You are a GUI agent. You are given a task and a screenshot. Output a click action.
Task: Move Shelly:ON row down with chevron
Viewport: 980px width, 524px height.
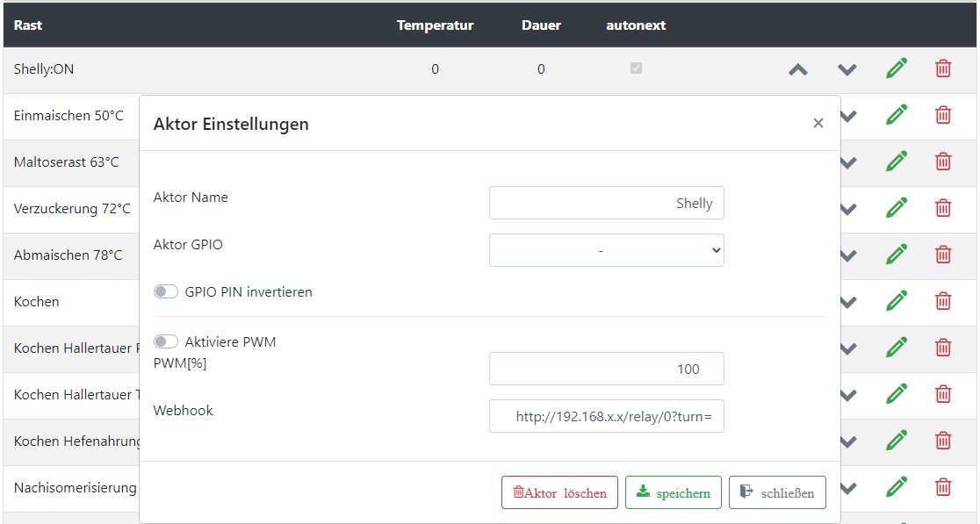coord(847,69)
